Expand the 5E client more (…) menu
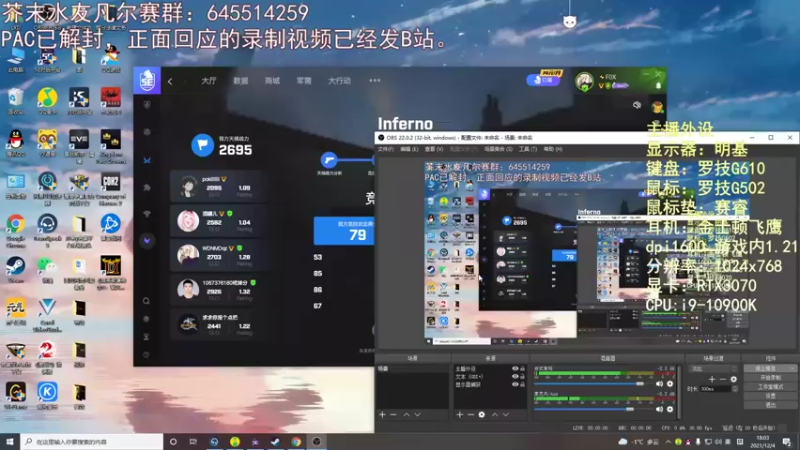Viewport: 800px width, 450px height. tap(374, 81)
